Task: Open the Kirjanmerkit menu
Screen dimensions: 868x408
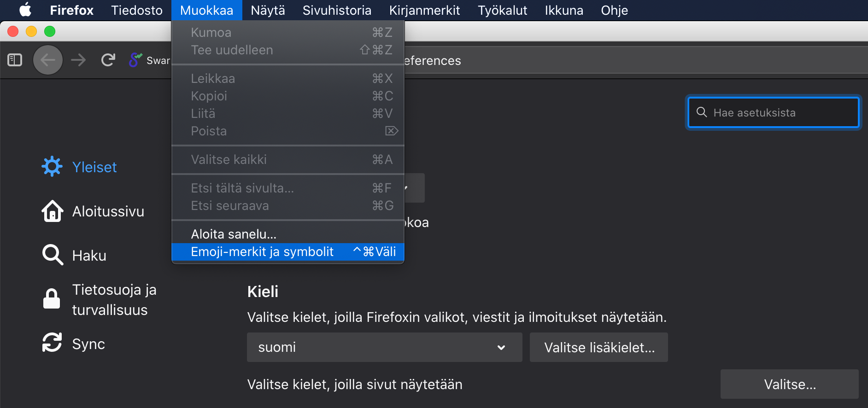Action: 424,10
